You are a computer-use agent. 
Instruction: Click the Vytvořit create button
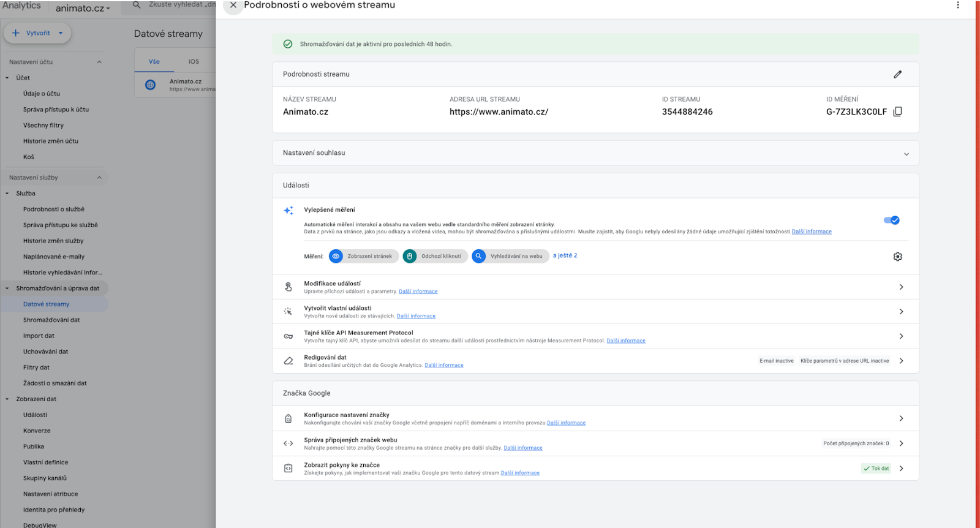pos(37,33)
